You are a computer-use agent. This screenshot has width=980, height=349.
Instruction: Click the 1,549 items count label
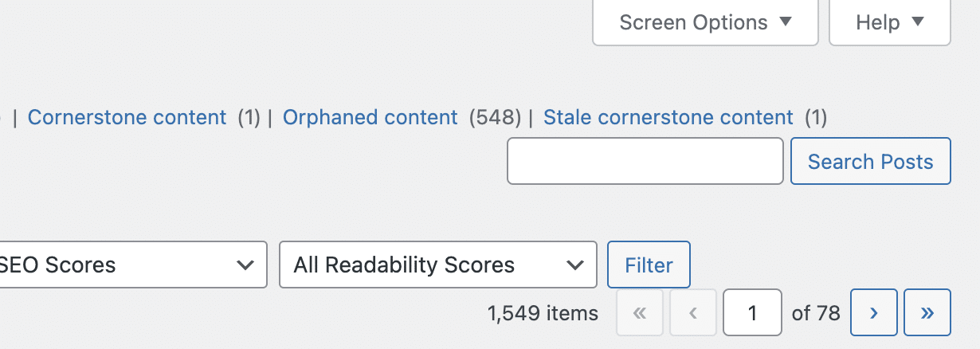[x=543, y=313]
